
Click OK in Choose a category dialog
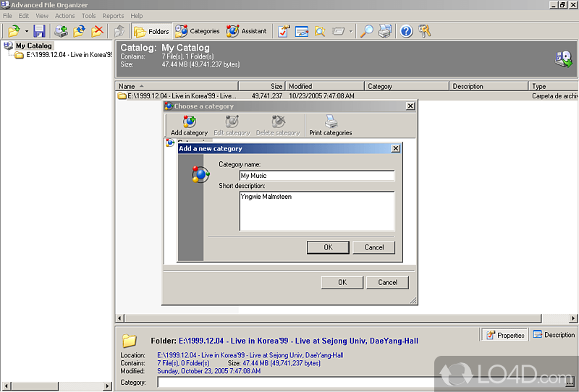click(x=342, y=282)
